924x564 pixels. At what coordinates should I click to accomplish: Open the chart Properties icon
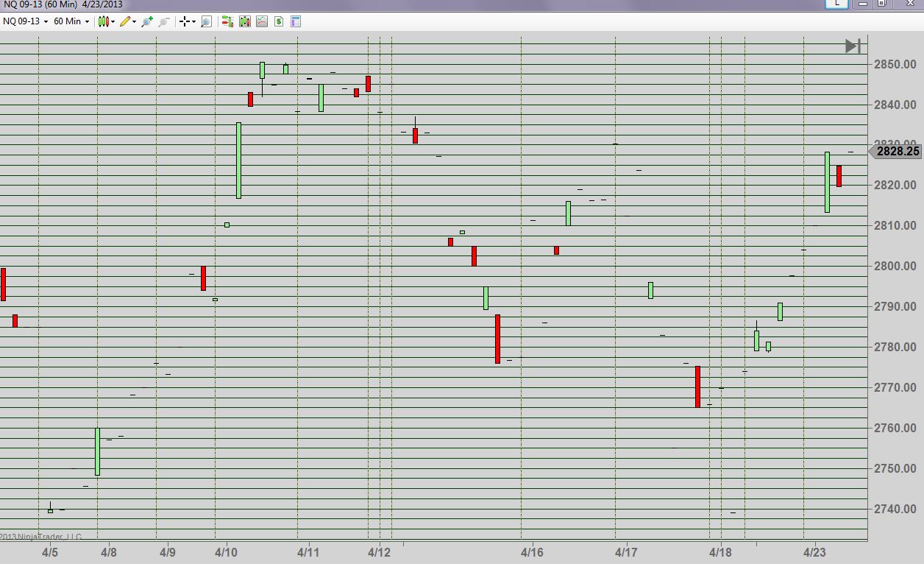(x=295, y=21)
